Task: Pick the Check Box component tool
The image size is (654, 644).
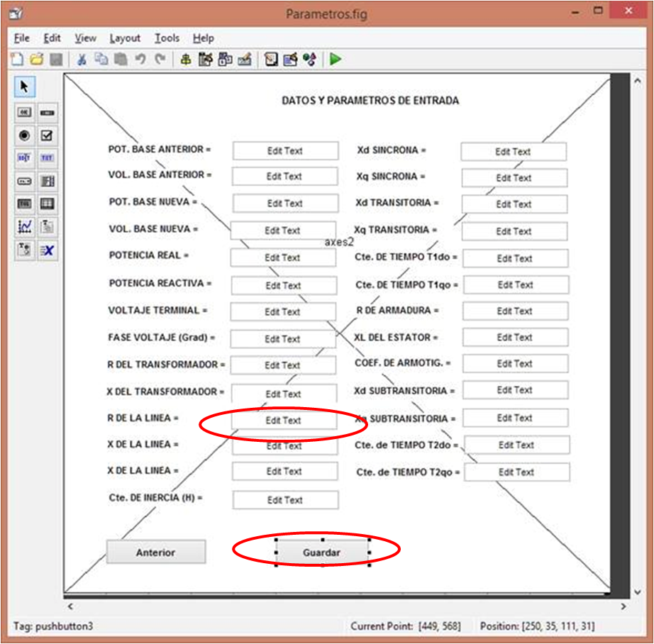Action: (x=47, y=135)
